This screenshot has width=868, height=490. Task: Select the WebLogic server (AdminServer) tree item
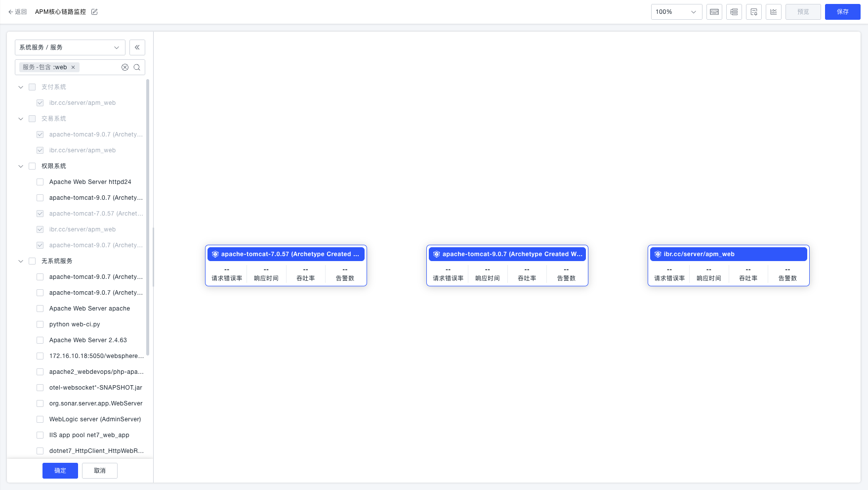(x=95, y=419)
